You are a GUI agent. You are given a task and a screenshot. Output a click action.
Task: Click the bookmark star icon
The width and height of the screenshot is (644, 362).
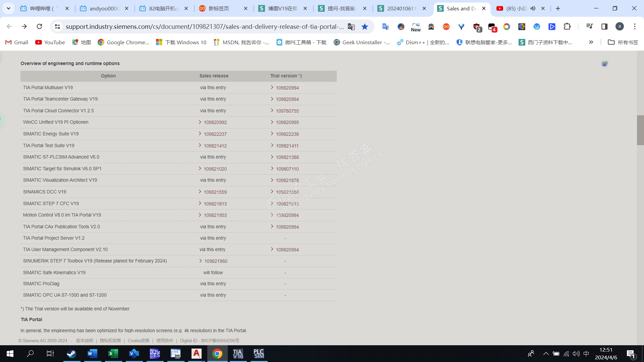[365, 26]
